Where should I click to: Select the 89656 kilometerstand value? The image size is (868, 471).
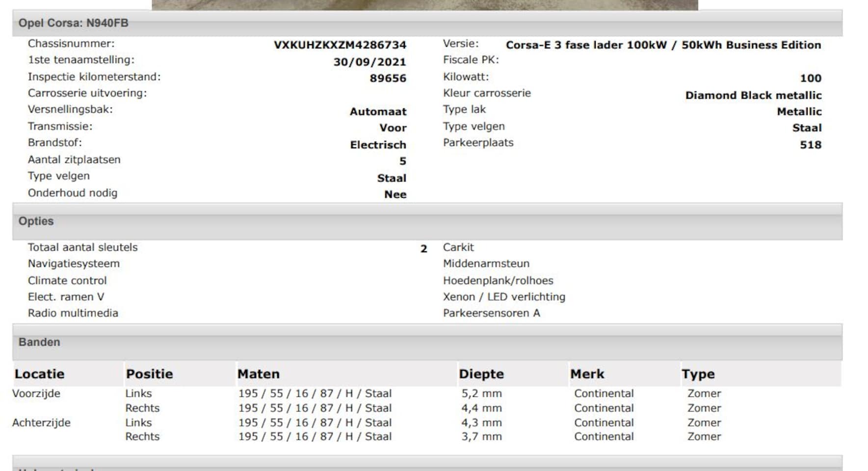[x=388, y=78]
